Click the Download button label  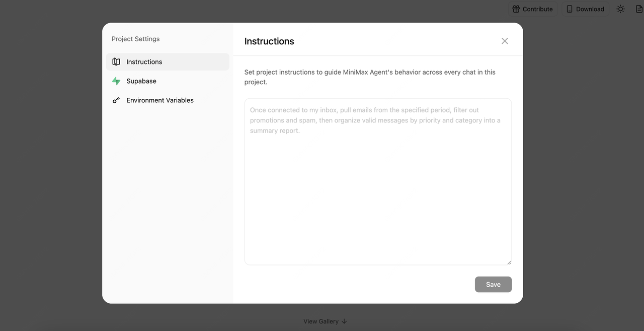point(590,9)
